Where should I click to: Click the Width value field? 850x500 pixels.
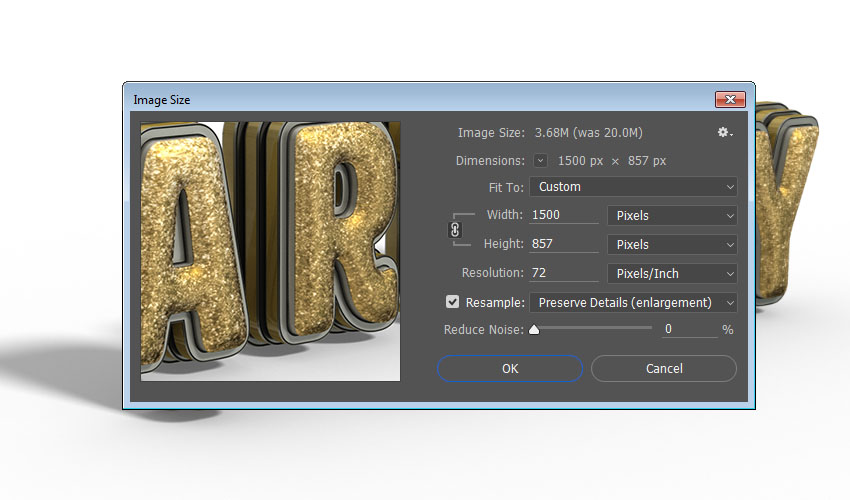[x=564, y=215]
